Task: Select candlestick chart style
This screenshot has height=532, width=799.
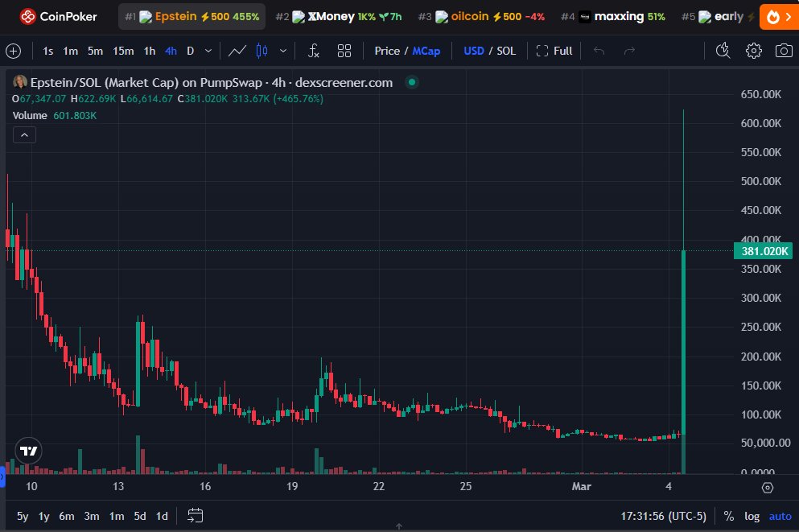Action: tap(262, 51)
